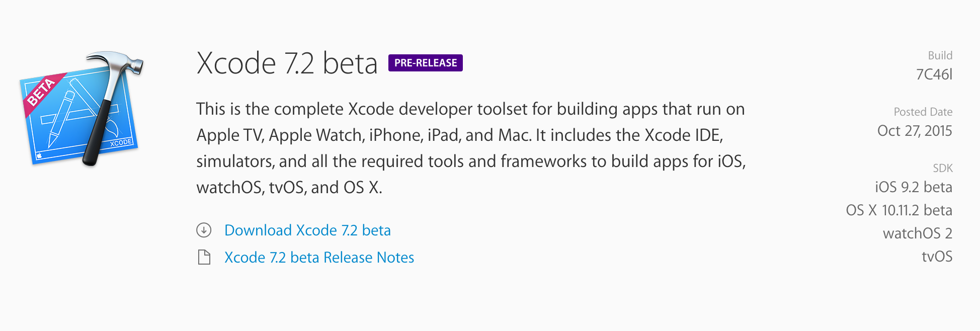This screenshot has width=980, height=331.
Task: Click the Xcode toolset description paragraph
Action: (x=470, y=148)
